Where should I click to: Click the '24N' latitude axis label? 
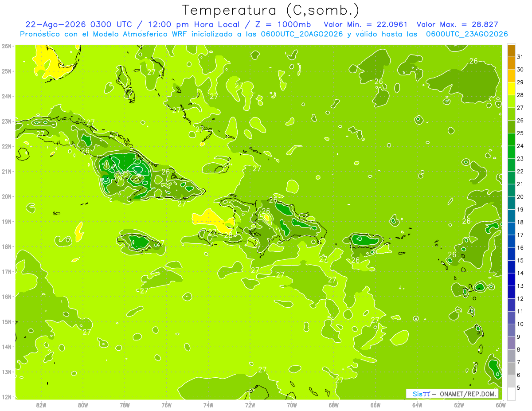tap(6, 96)
